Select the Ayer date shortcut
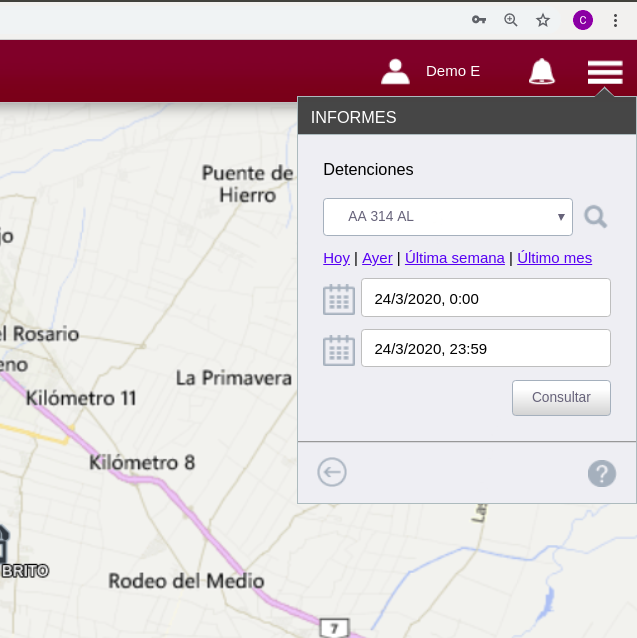 pyautogui.click(x=377, y=258)
